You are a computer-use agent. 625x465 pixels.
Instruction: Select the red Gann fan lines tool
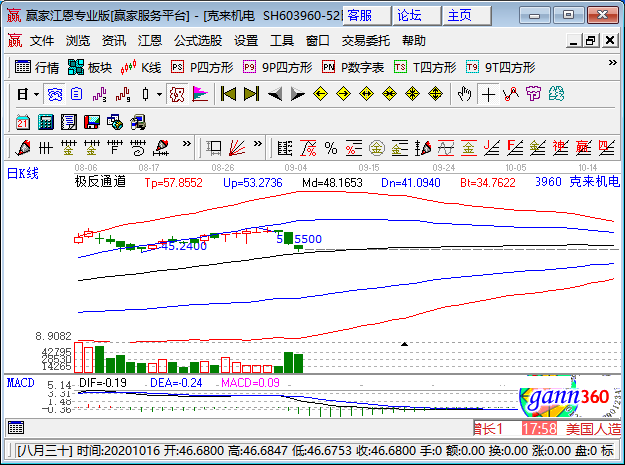pyautogui.click(x=237, y=148)
